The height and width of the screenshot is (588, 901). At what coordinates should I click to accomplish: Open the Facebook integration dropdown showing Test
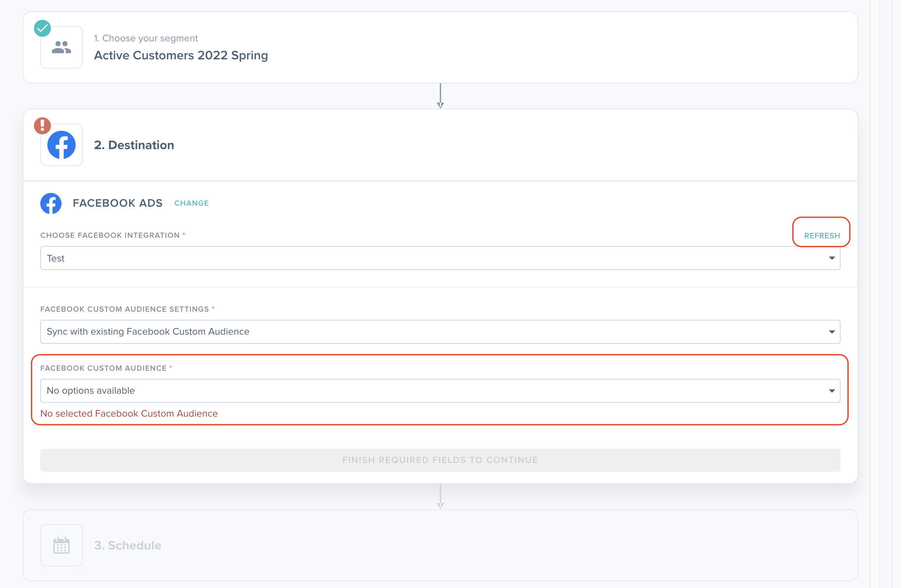(x=440, y=258)
